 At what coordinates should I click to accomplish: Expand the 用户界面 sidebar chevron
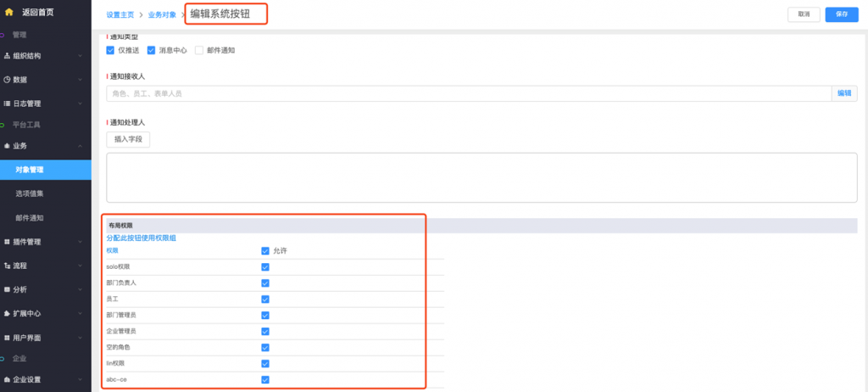click(x=80, y=338)
